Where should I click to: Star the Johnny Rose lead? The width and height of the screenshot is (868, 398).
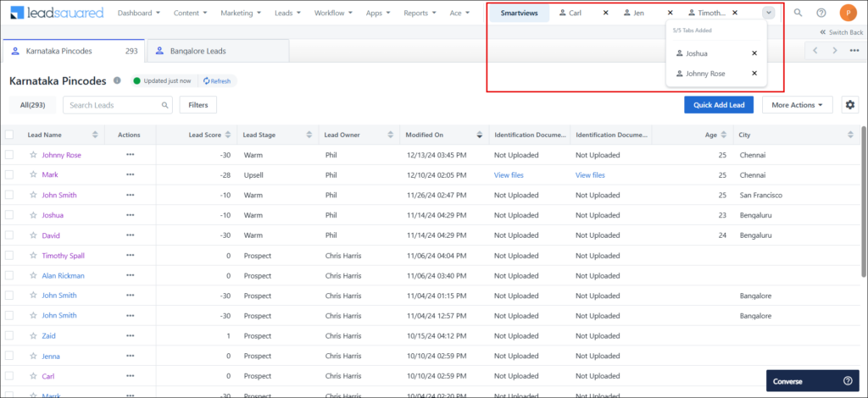(33, 155)
